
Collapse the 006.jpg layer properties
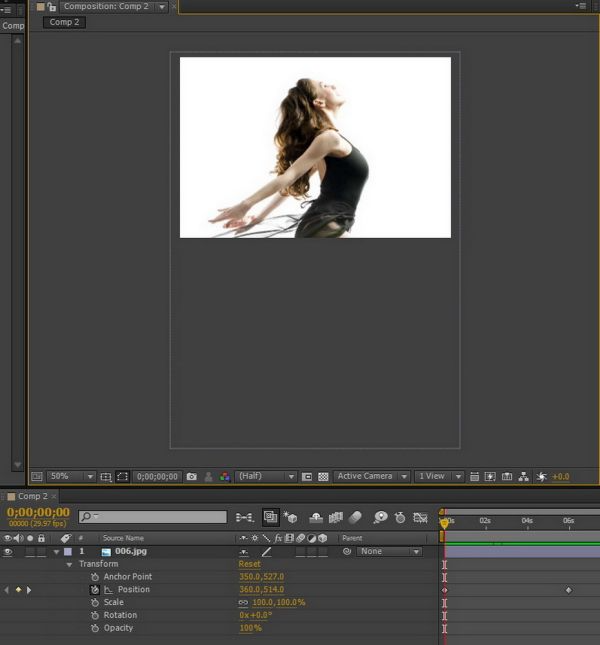pos(56,551)
